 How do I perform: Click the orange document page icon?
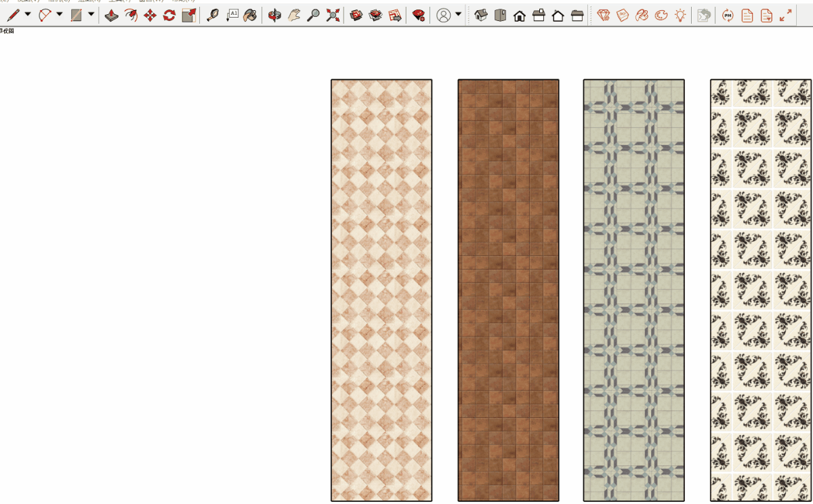(747, 15)
